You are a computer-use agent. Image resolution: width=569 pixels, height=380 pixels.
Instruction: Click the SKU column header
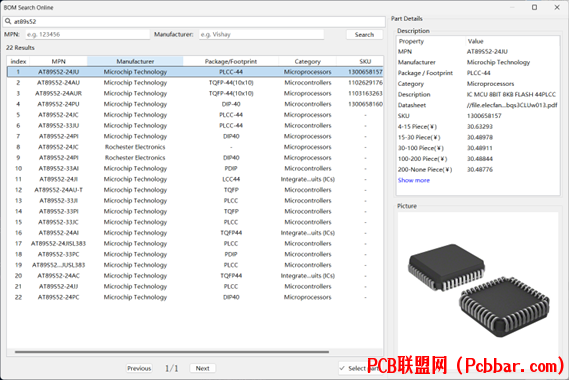click(365, 61)
